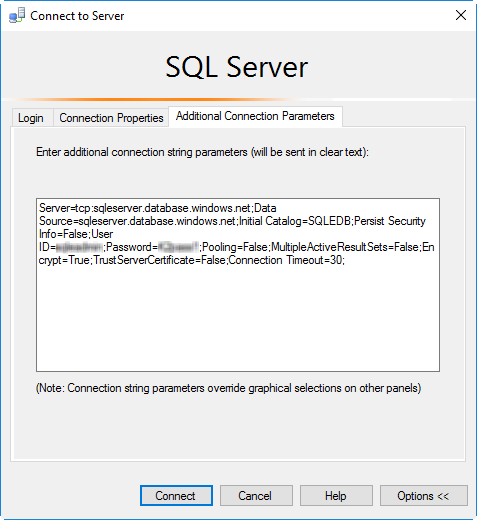Click the Connect button
This screenshot has height=520, width=477.
(x=176, y=496)
